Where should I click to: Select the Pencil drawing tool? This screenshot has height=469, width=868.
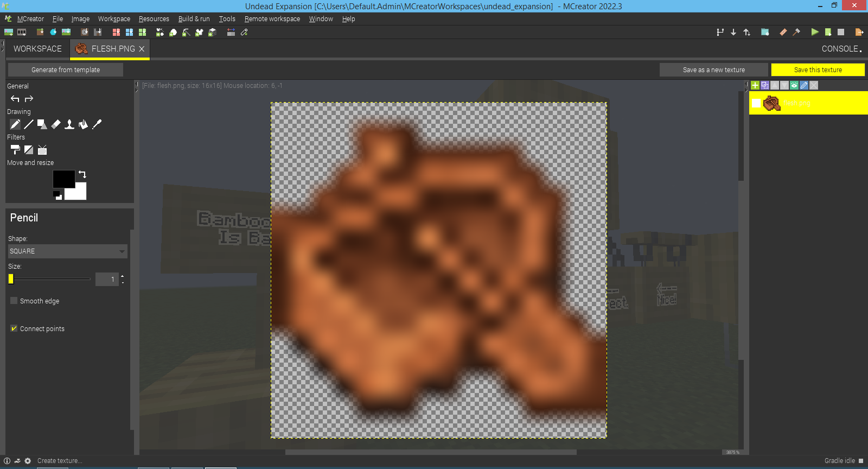[15, 124]
